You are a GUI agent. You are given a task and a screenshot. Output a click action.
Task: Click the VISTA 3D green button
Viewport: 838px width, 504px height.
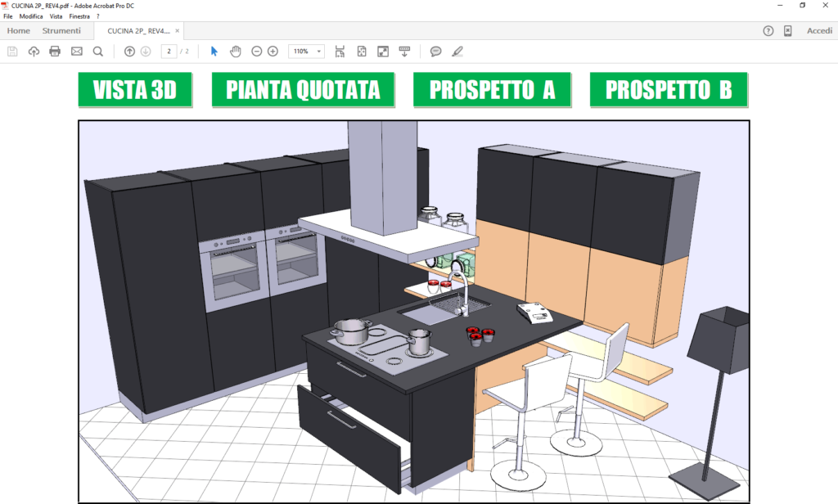pyautogui.click(x=135, y=90)
